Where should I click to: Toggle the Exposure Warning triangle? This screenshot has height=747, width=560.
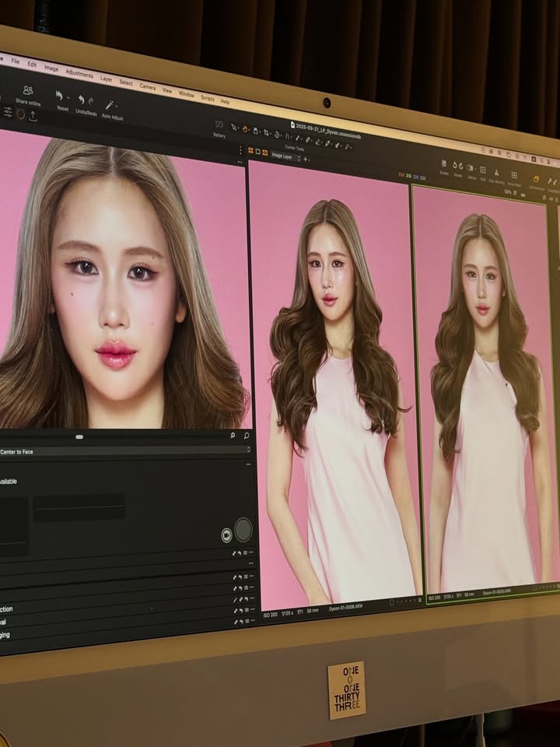point(496,173)
